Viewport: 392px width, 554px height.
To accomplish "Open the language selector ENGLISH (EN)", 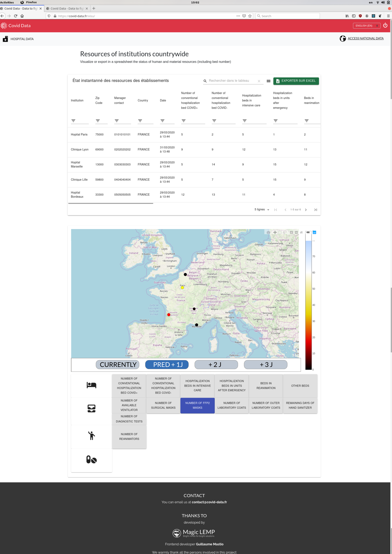I will click(366, 26).
